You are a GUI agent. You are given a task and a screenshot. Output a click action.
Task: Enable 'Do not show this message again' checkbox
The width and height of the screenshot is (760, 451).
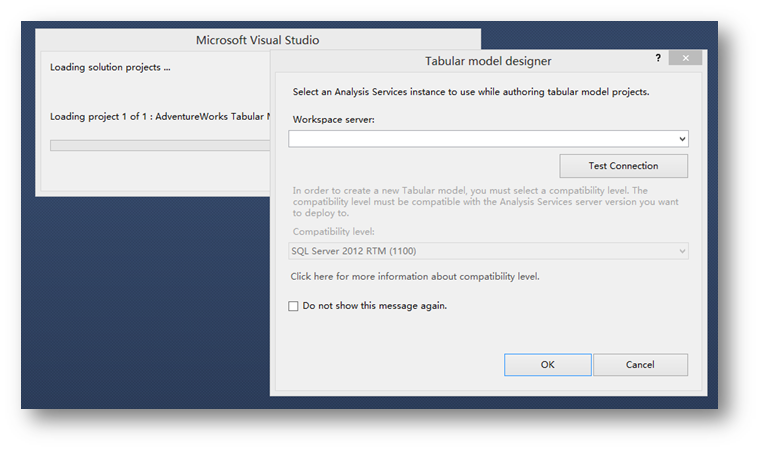pyautogui.click(x=293, y=306)
